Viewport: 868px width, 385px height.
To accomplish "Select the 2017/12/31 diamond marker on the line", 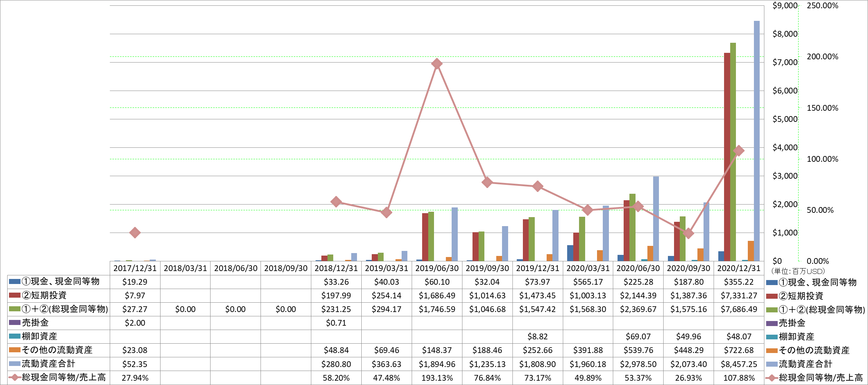I will coord(135,233).
